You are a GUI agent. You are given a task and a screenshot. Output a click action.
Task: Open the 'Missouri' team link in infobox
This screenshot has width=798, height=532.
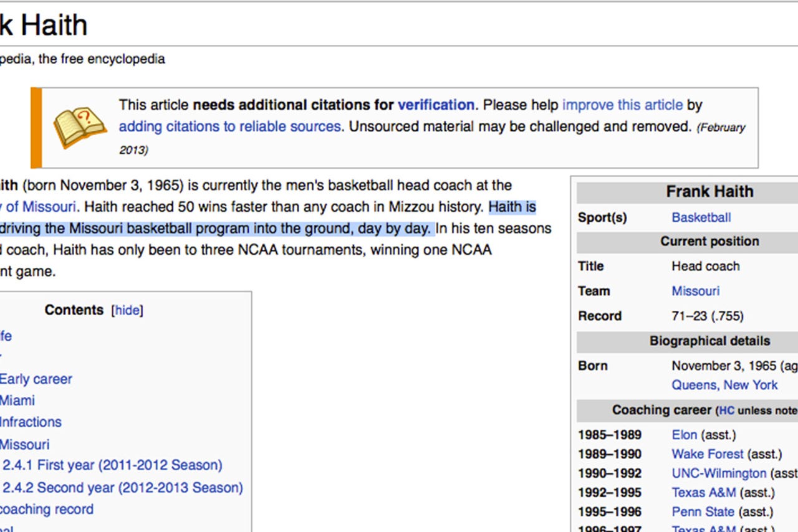coord(696,291)
